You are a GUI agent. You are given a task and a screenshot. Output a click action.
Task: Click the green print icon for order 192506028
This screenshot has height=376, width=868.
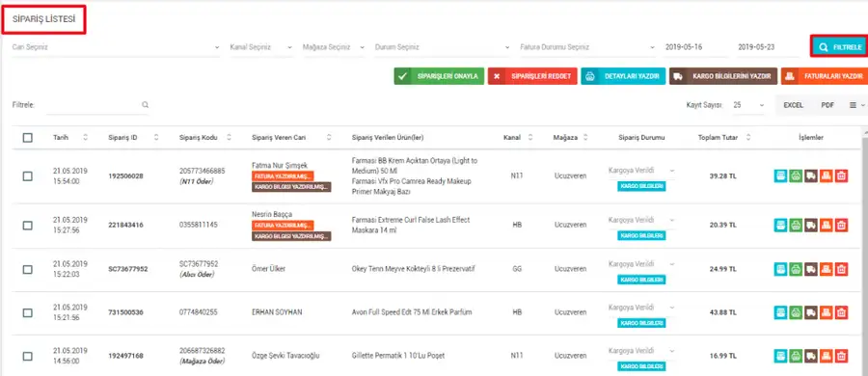click(796, 176)
